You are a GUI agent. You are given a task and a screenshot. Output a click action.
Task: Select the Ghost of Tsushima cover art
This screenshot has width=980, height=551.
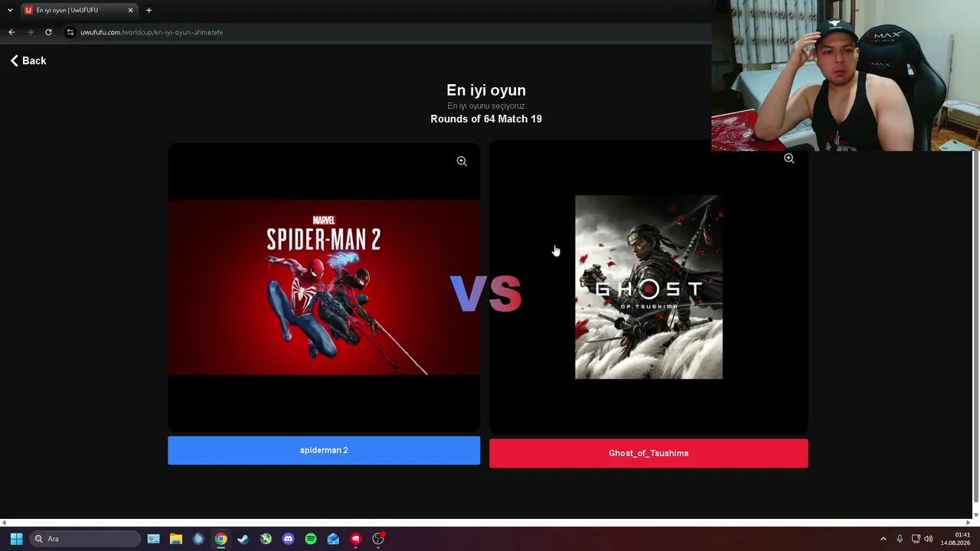click(x=648, y=287)
